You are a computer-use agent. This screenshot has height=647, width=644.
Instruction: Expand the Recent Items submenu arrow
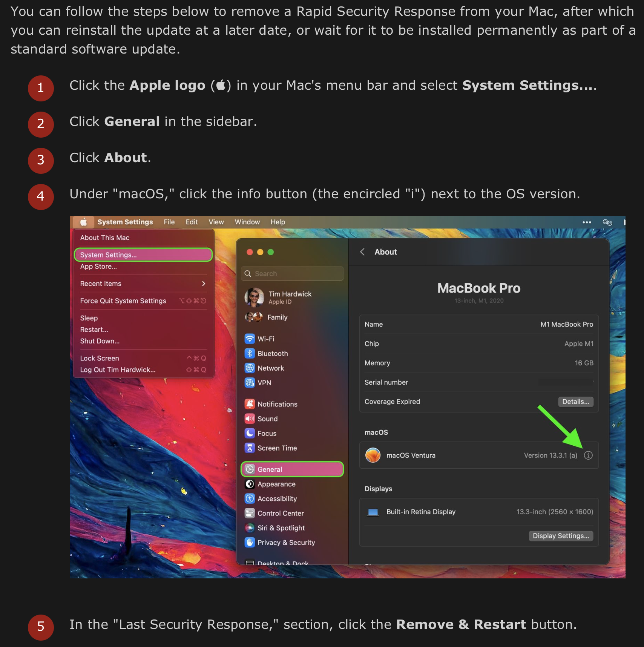[204, 284]
